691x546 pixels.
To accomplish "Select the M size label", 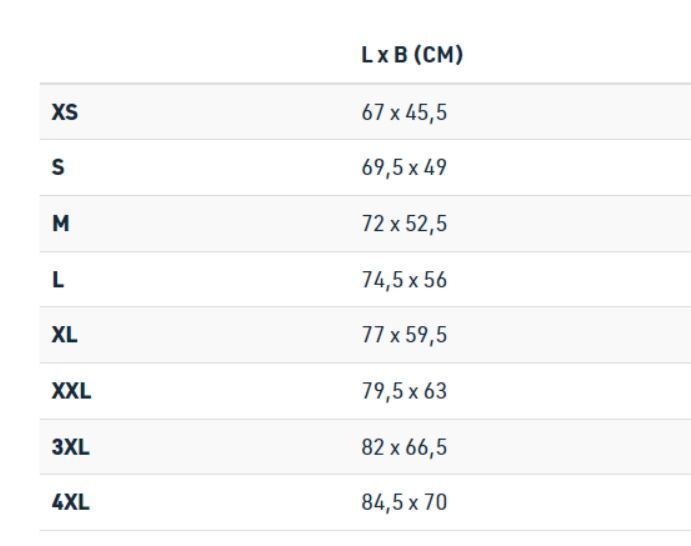I will pyautogui.click(x=61, y=223).
